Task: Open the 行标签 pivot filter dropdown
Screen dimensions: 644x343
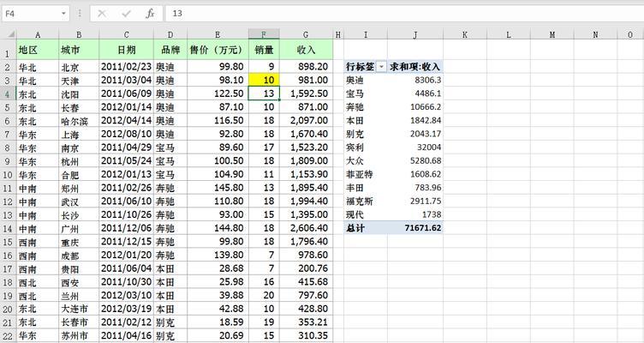Action: (x=382, y=67)
